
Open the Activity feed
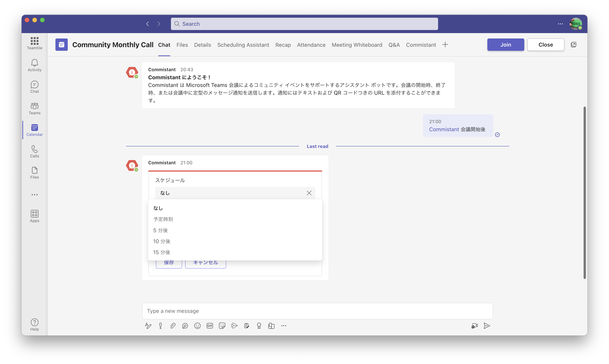click(35, 65)
